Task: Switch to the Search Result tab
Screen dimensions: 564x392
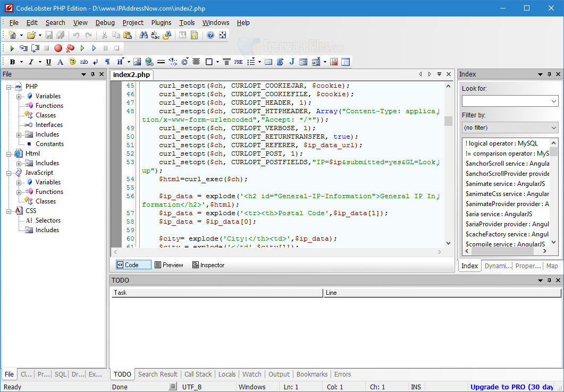Action: (x=157, y=374)
